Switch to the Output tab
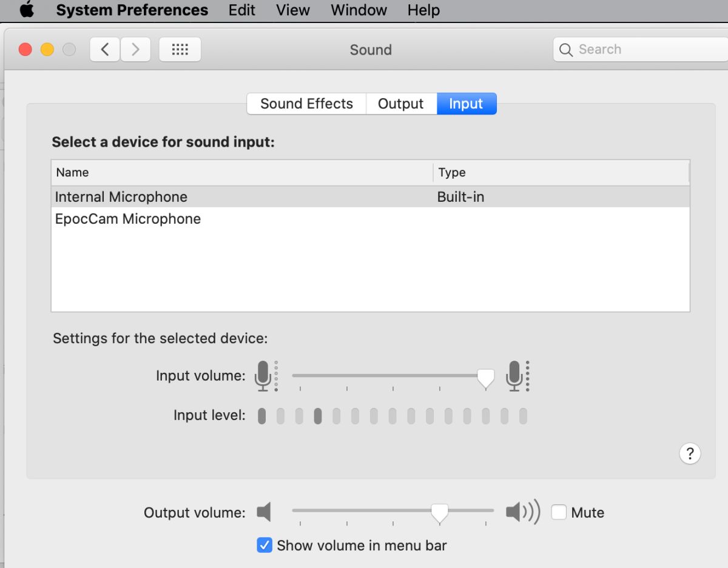Screen dimensions: 728x568 point(401,104)
